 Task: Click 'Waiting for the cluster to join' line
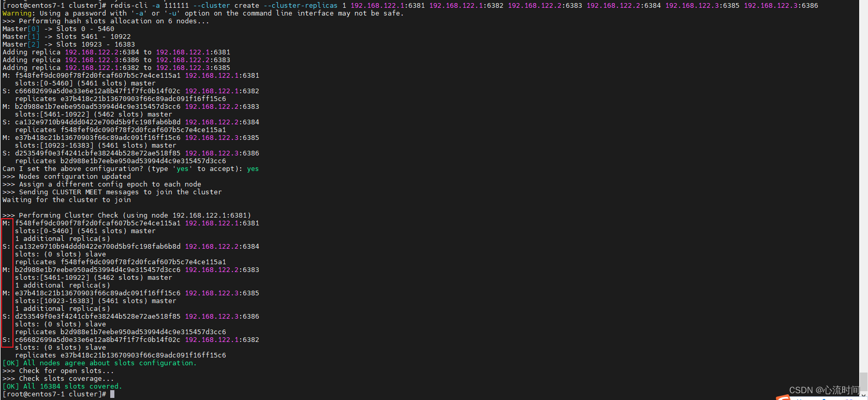[x=67, y=199]
